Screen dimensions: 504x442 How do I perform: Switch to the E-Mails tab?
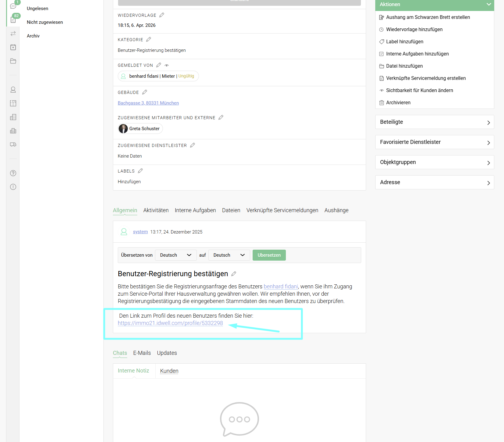(142, 353)
